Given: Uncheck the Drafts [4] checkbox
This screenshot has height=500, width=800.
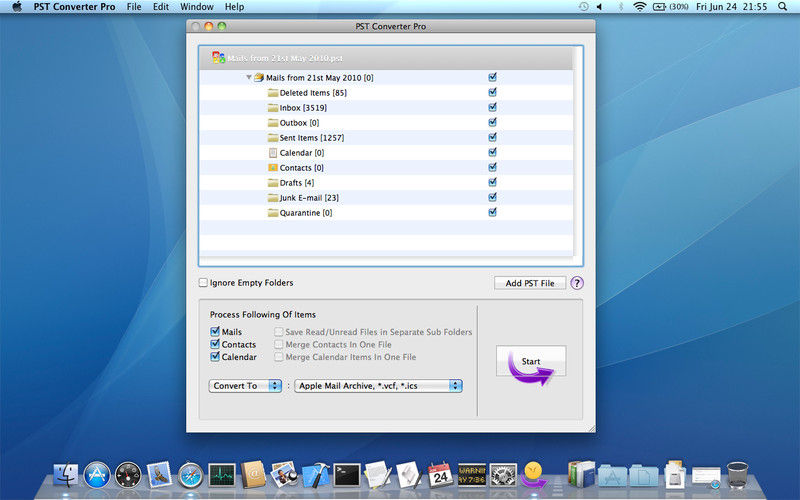Looking at the screenshot, I should 492,182.
